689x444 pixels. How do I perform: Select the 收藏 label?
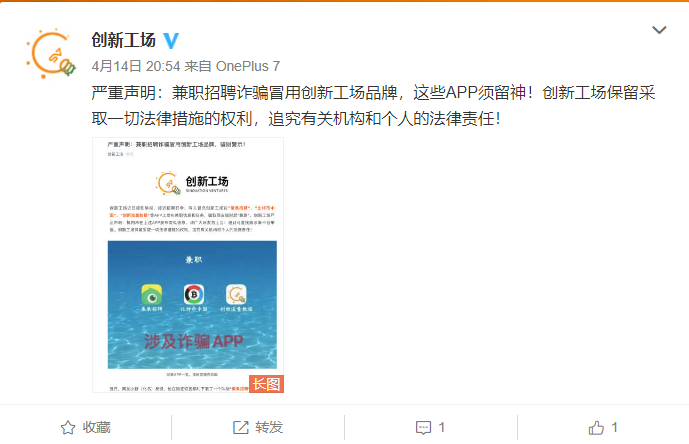tap(97, 427)
